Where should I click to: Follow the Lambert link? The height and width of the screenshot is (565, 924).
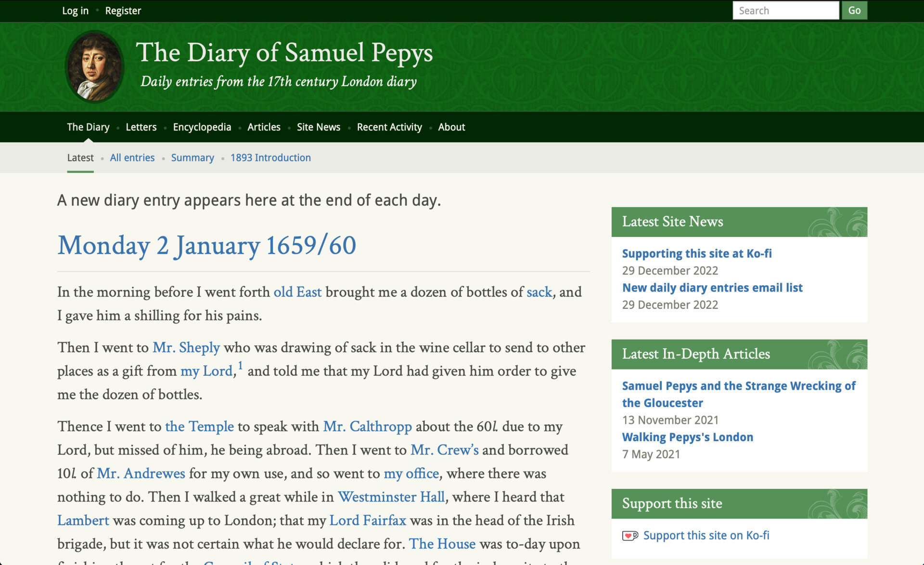pyautogui.click(x=83, y=520)
